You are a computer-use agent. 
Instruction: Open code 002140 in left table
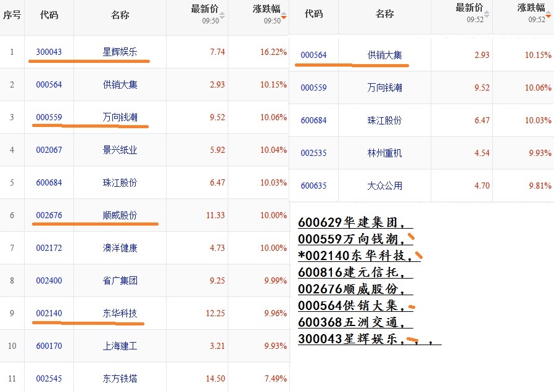pos(49,313)
